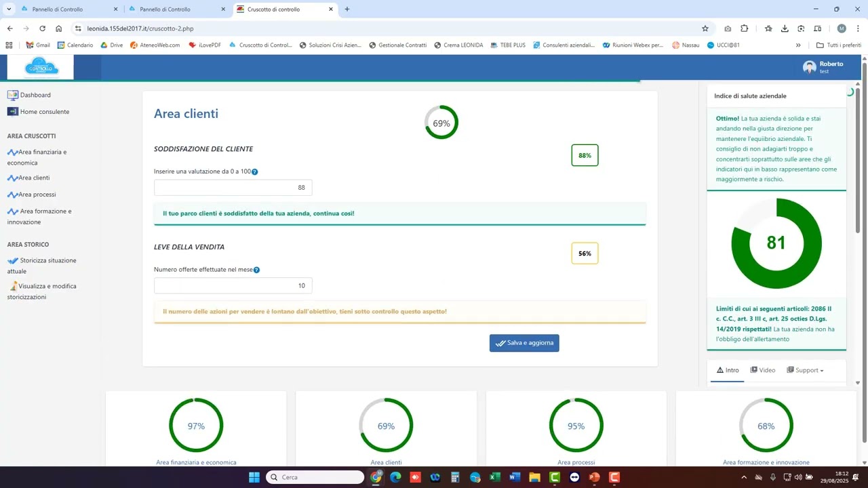Open Area finanziaria e economica link

pos(42,152)
